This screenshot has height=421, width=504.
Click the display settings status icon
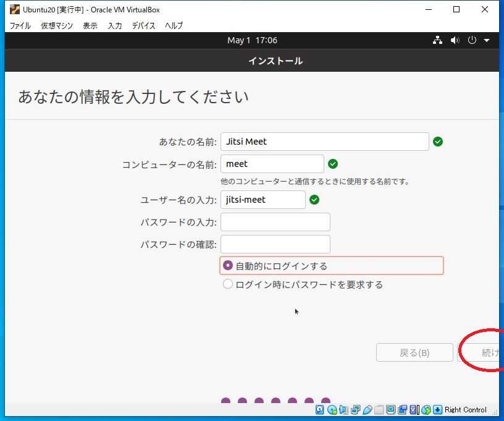(390, 409)
